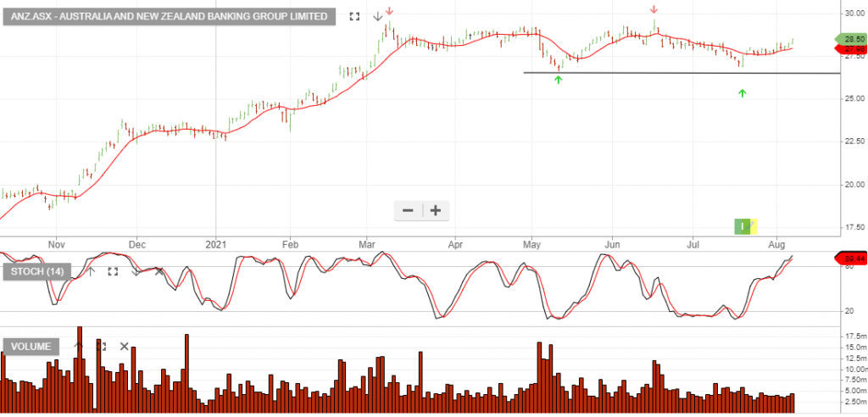Click the stochastic 20 level axis label
The height and width of the screenshot is (417, 868).
tap(848, 311)
